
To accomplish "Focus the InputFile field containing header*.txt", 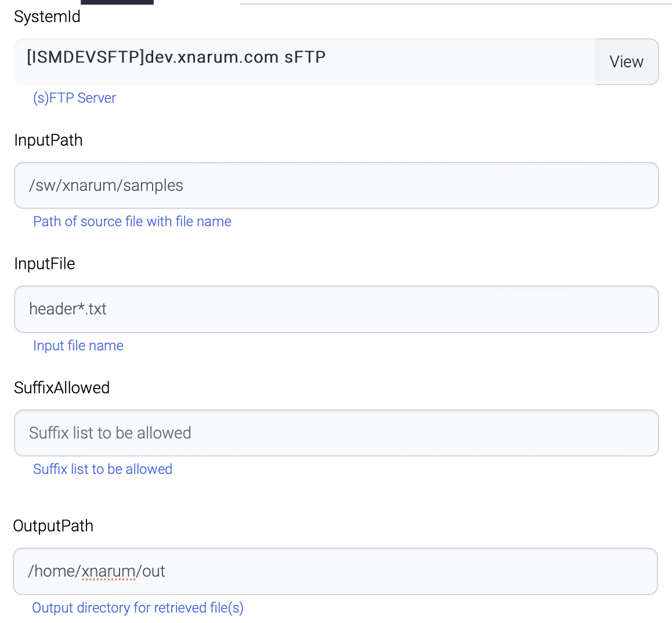I will [336, 309].
